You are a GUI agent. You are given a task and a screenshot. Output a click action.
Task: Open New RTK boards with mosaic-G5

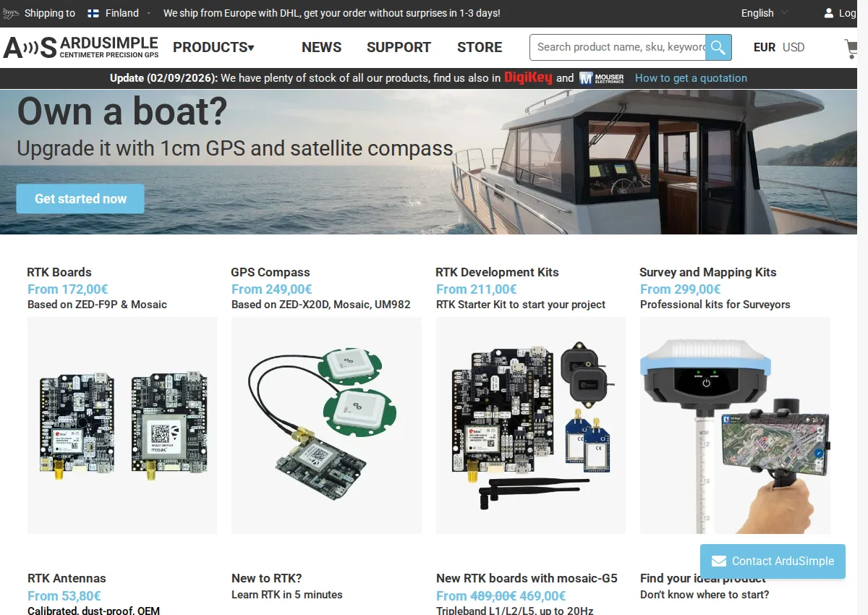tap(527, 578)
